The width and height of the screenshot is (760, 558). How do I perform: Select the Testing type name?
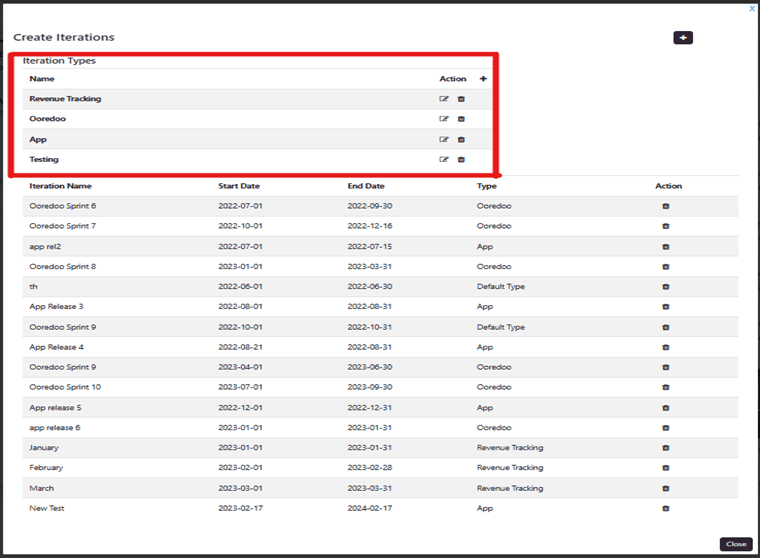(x=44, y=159)
